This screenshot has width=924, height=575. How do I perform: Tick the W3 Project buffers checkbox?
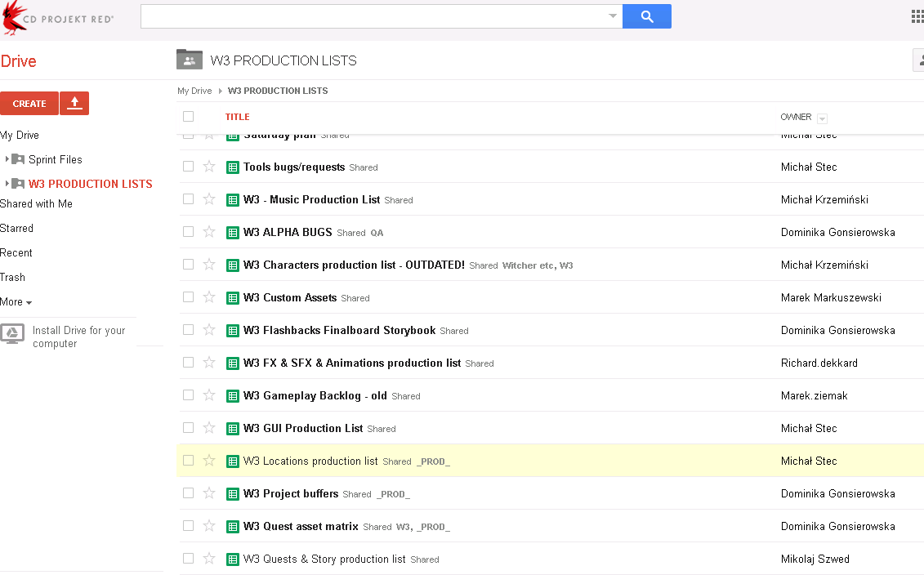pos(189,493)
